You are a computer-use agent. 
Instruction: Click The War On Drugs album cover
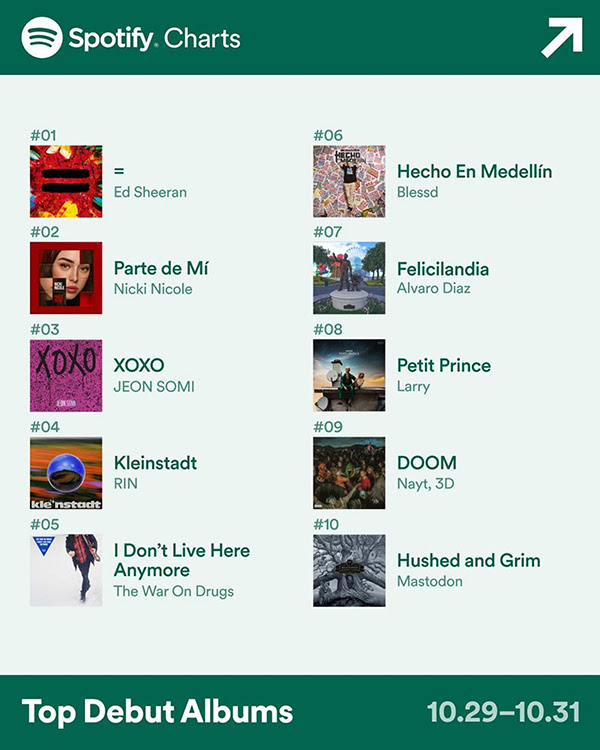[x=66, y=571]
